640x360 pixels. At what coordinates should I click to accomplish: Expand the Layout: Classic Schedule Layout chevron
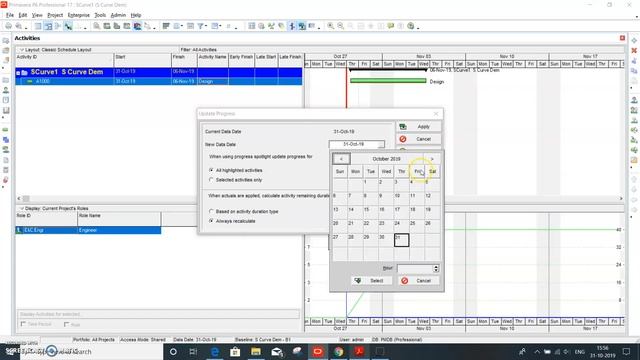[22, 50]
